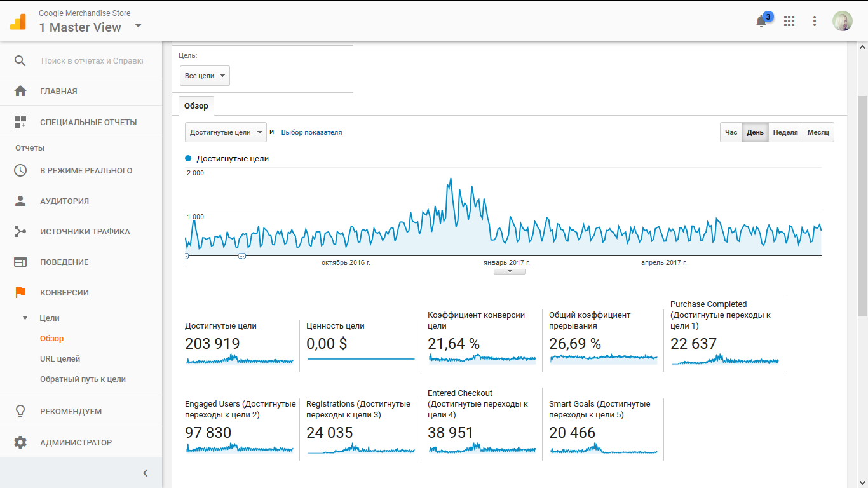Open the Достигнутые цели metric dropdown
The image size is (868, 488).
(x=226, y=132)
